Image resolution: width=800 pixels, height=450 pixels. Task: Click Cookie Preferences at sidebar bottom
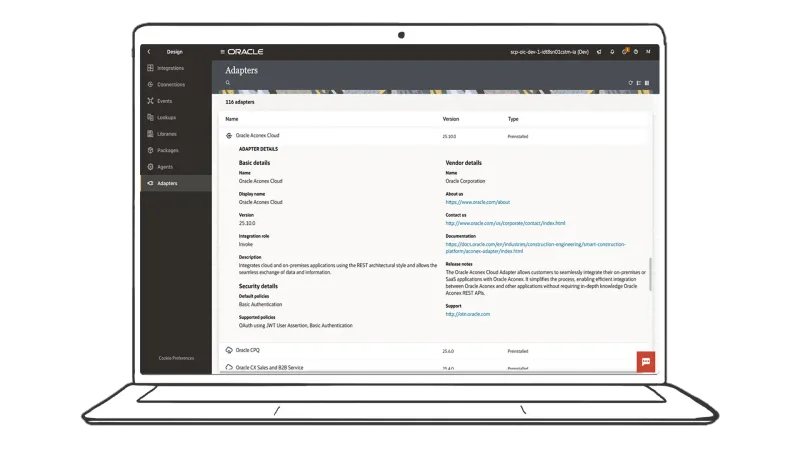tap(176, 358)
